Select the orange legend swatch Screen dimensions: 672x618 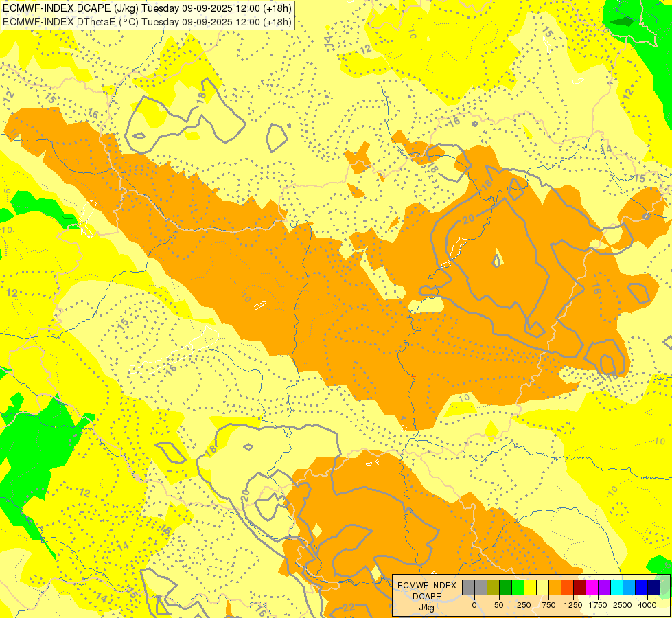click(555, 587)
